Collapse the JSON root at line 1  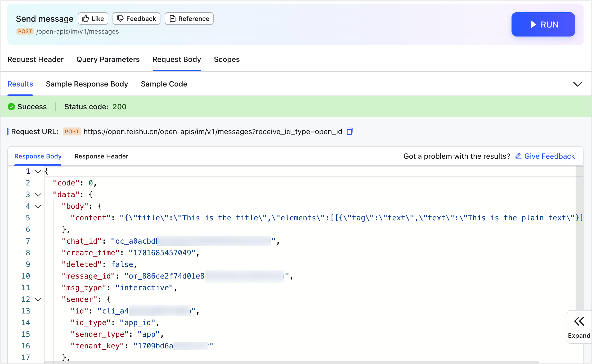[x=38, y=171]
